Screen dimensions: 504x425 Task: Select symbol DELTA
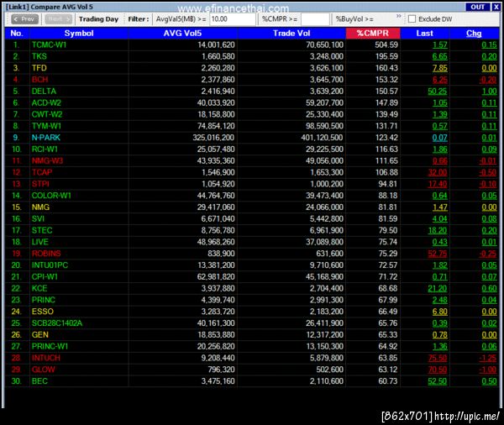coord(44,92)
